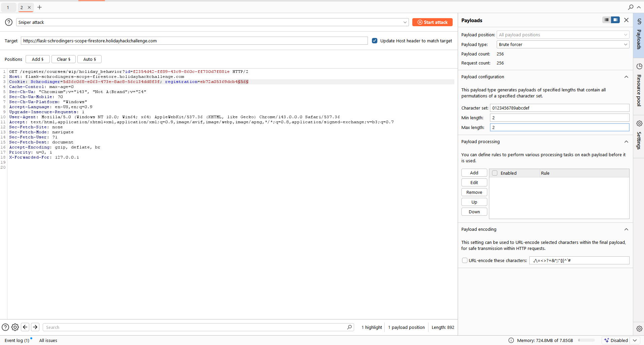Click the GET request line in the editor
Viewport: 644px width, 345px height.
tap(128, 72)
